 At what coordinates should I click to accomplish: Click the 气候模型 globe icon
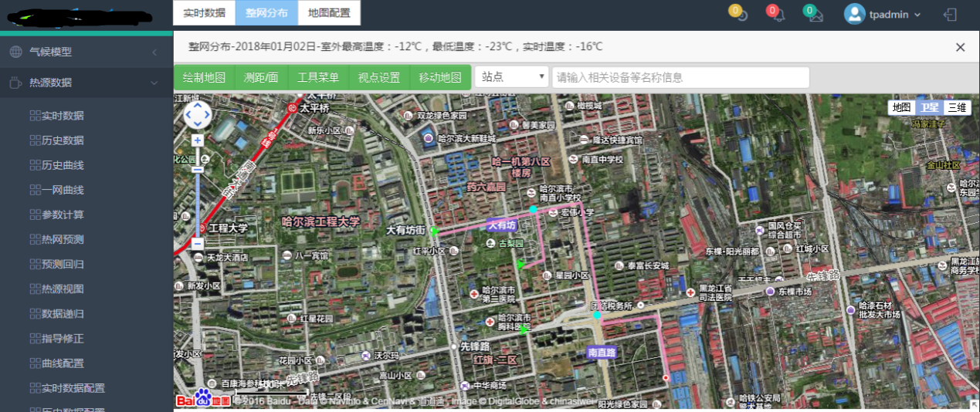click(15, 52)
